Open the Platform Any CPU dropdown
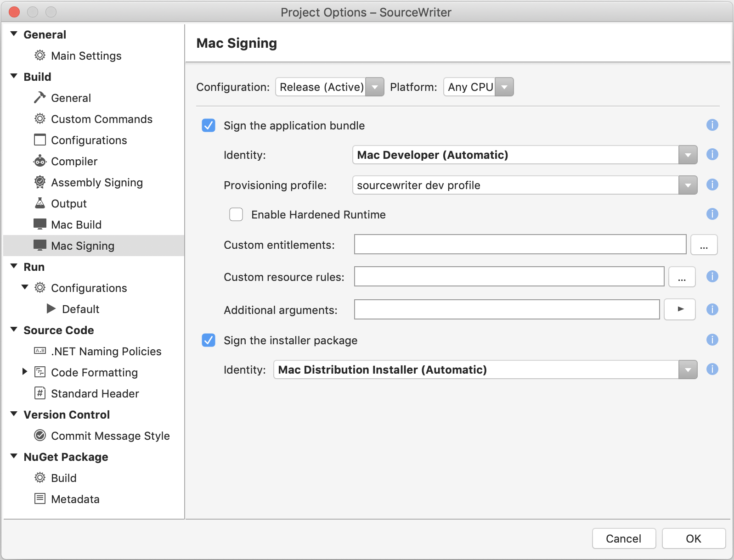734x560 pixels. pos(478,87)
